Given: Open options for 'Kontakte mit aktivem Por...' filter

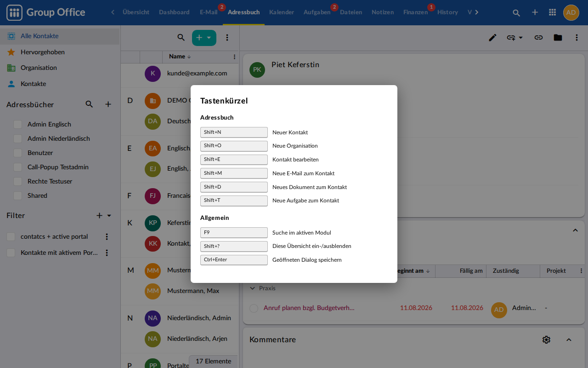Looking at the screenshot, I should (107, 253).
